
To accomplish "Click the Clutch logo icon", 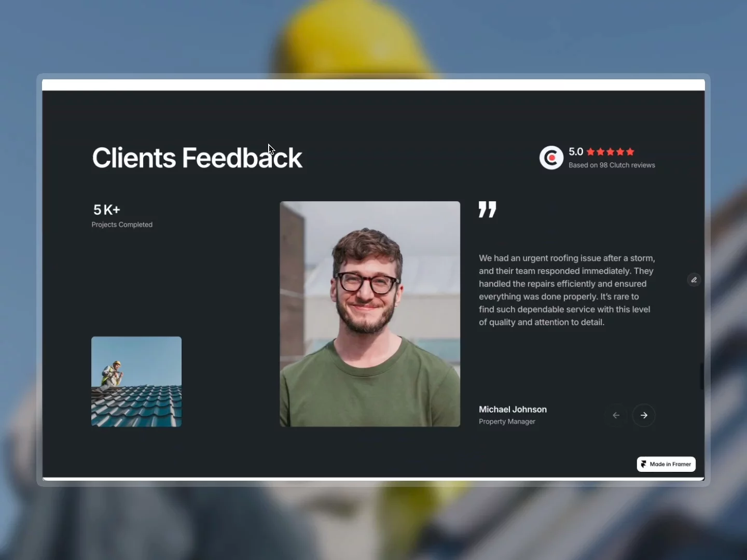I will (551, 158).
